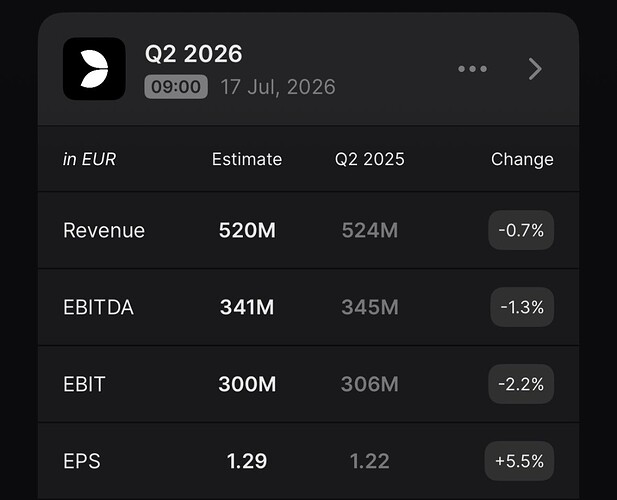
Task: Select the EBIT row label
Action: (x=84, y=384)
